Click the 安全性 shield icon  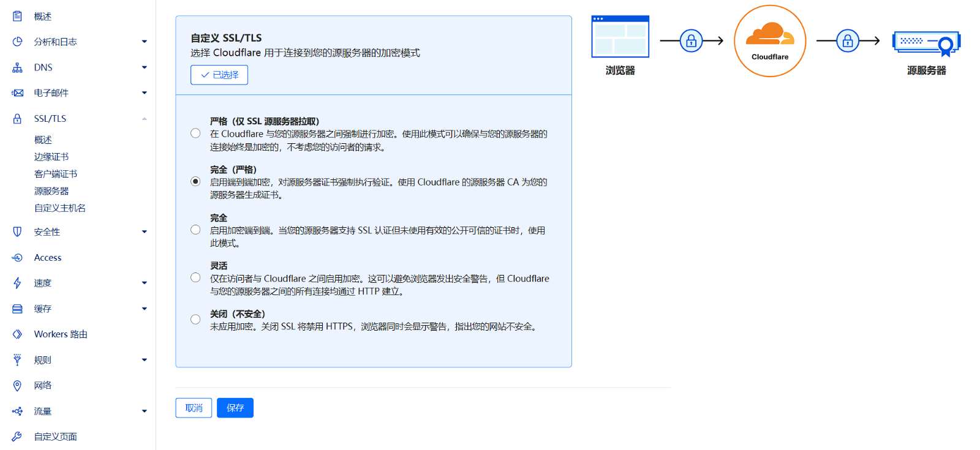[x=17, y=232]
